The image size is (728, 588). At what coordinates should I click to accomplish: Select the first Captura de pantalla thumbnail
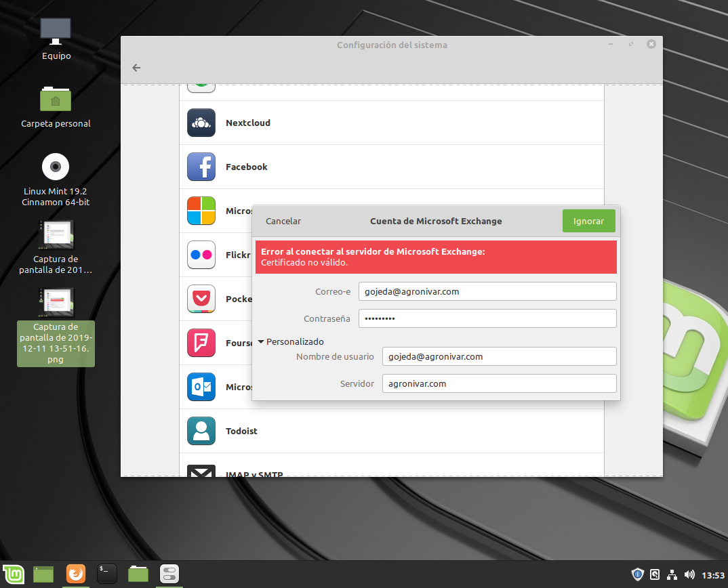pyautogui.click(x=56, y=235)
